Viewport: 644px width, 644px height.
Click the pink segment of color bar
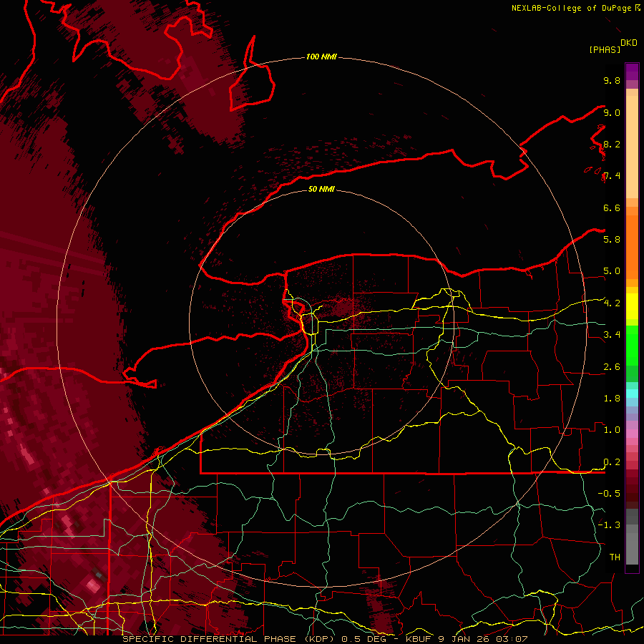click(x=632, y=434)
